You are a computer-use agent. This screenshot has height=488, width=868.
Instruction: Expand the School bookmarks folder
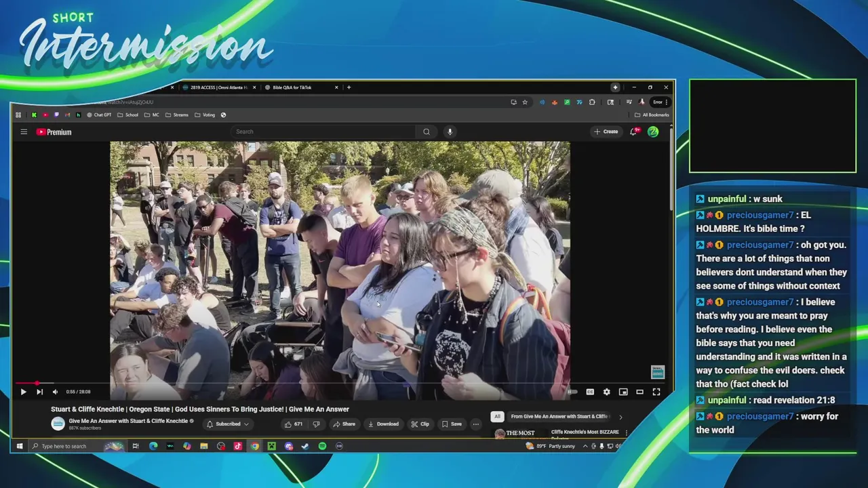coord(127,115)
